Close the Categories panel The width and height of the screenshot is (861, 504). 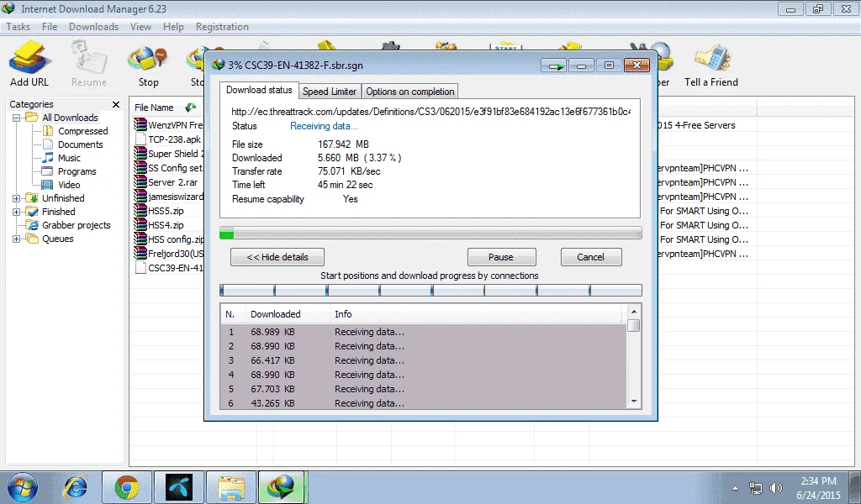point(116,104)
